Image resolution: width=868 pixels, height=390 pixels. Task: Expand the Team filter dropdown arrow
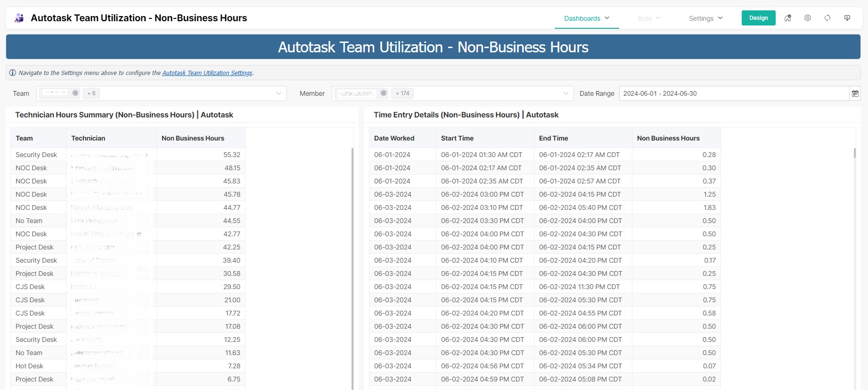278,93
